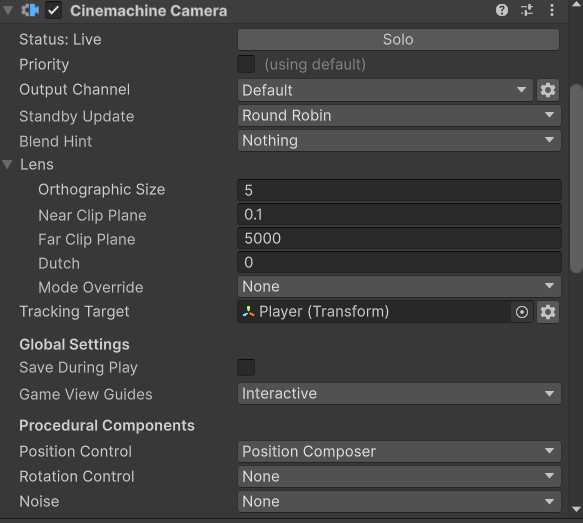583x523 pixels.
Task: Click the gear icon next to Output Channel
Action: tap(548, 90)
